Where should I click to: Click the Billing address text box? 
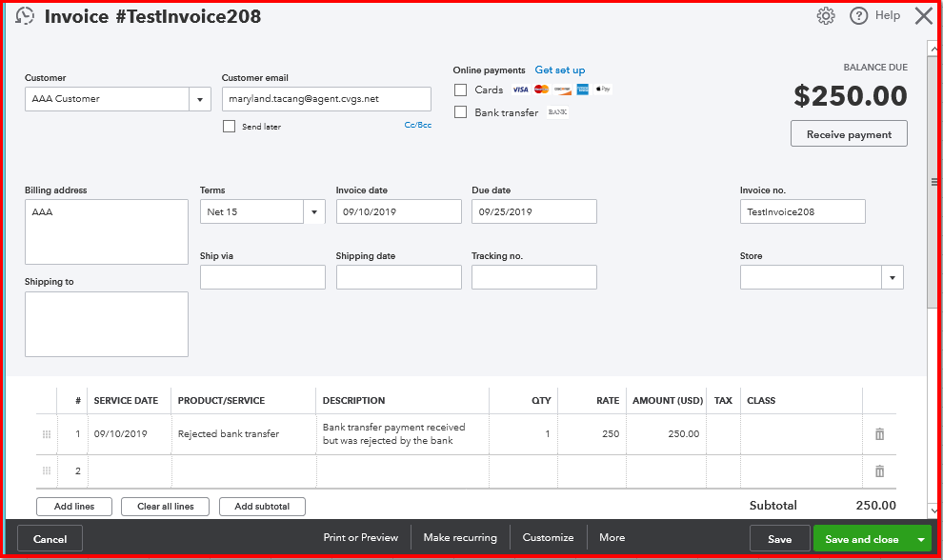(x=107, y=232)
